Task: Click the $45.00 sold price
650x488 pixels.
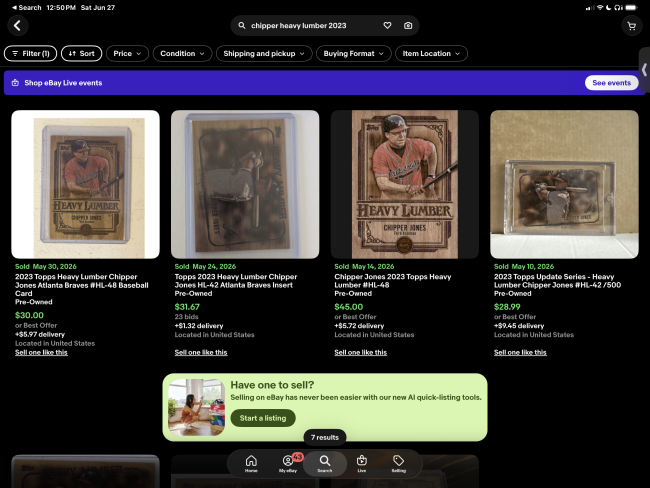Action: pyautogui.click(x=349, y=307)
